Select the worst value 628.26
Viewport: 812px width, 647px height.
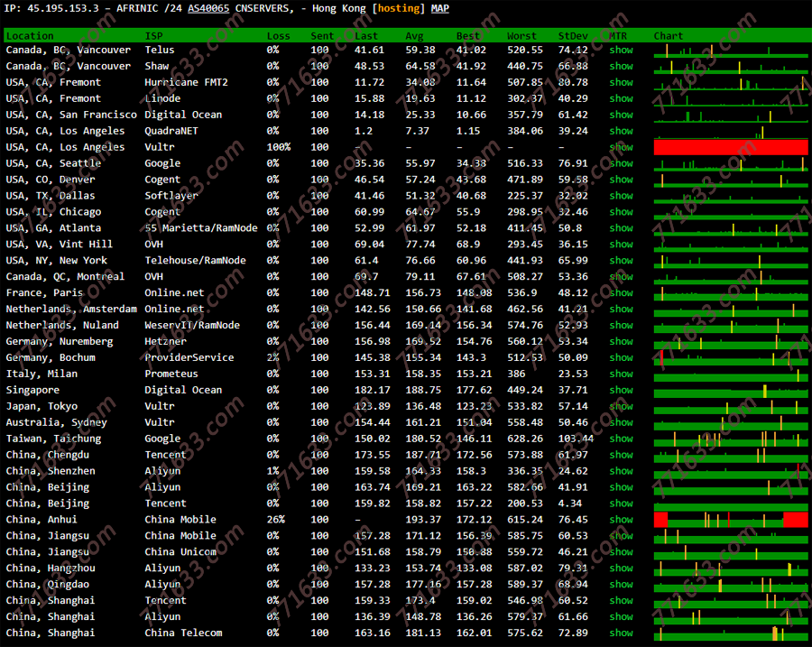pos(525,439)
